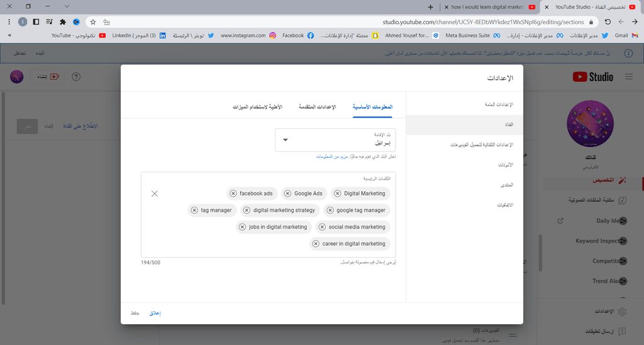Open Send feedback (إرسال تعليقات) in the sidebar

pyautogui.click(x=606, y=331)
